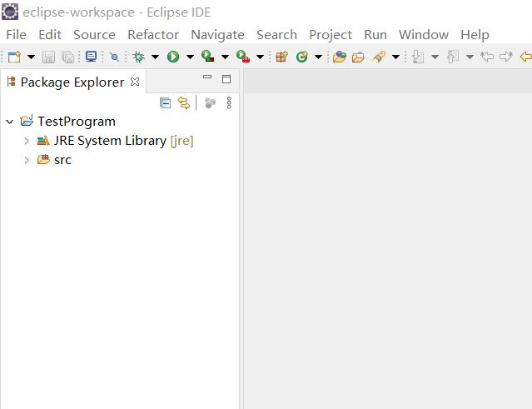
Task: Click the Open Type toolbar icon
Action: click(340, 57)
